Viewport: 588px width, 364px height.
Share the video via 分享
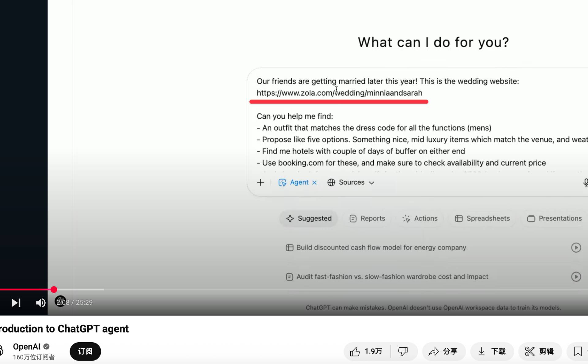coord(444,351)
